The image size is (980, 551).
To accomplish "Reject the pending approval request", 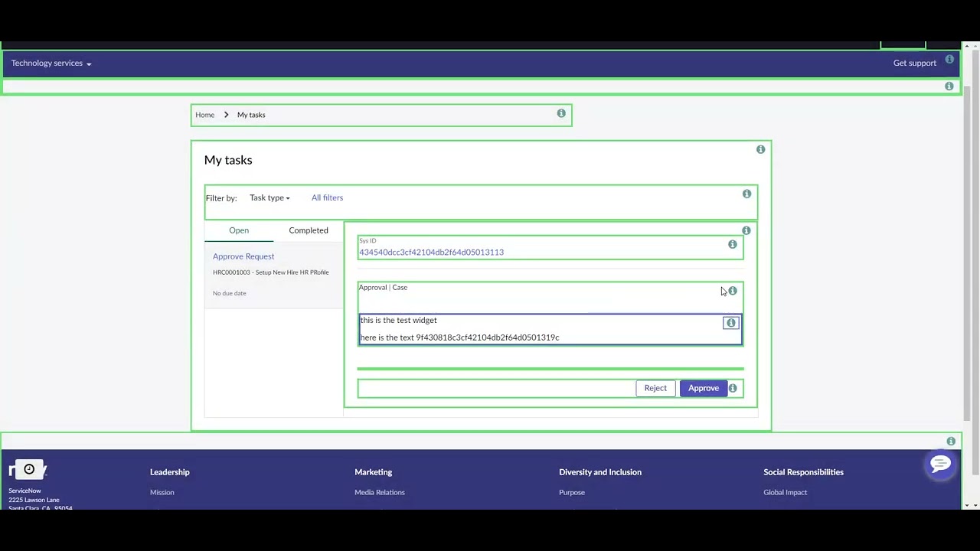I will pyautogui.click(x=655, y=388).
